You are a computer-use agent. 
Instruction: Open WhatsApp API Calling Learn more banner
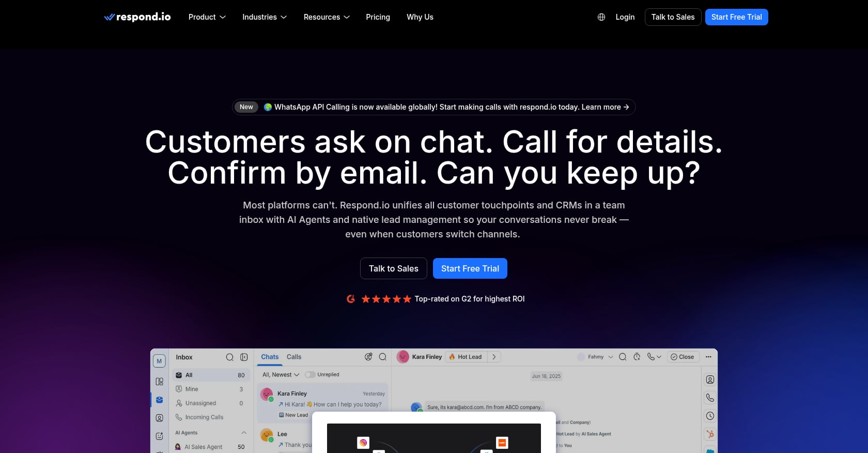[434, 107]
